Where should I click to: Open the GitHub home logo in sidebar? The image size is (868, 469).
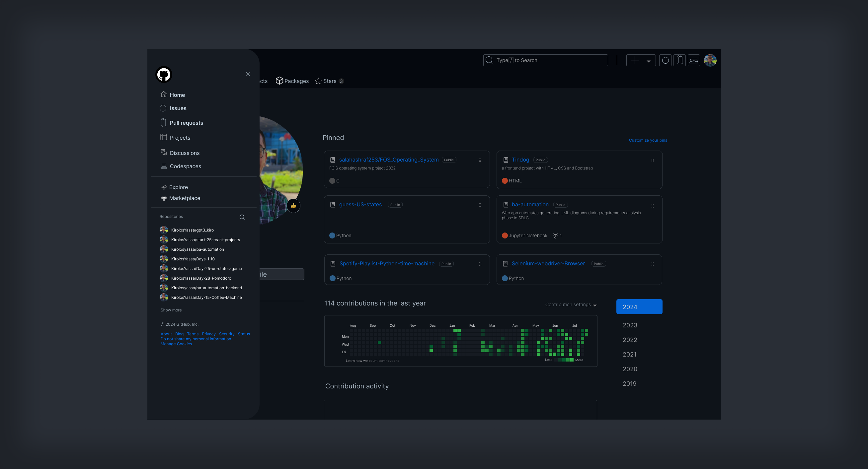164,74
